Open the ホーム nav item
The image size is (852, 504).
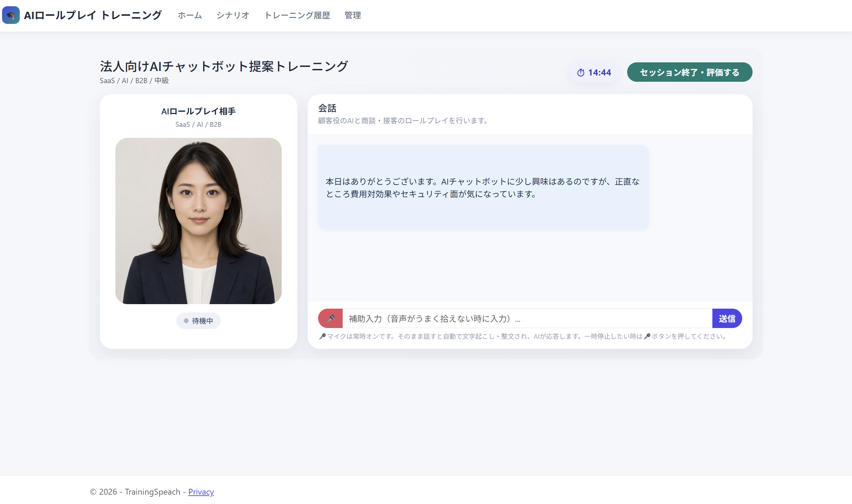point(190,15)
